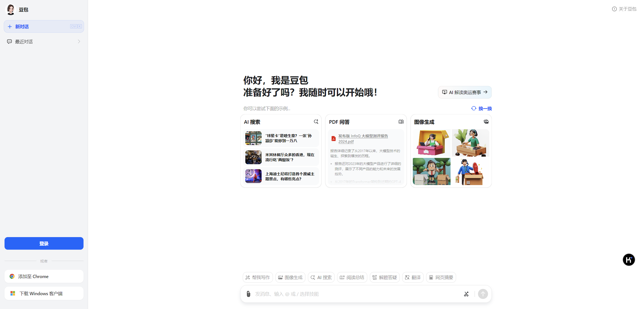Screen dimensions: 644x309
Task: Click the 豆包 avatar in sidebar
Action: 11,10
